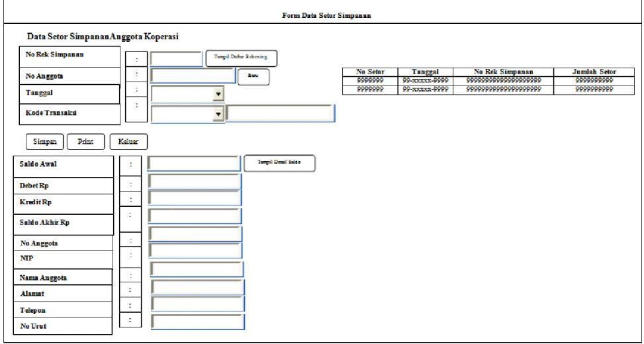
Task: Click the Nama Anggota label
Action: (x=43, y=278)
